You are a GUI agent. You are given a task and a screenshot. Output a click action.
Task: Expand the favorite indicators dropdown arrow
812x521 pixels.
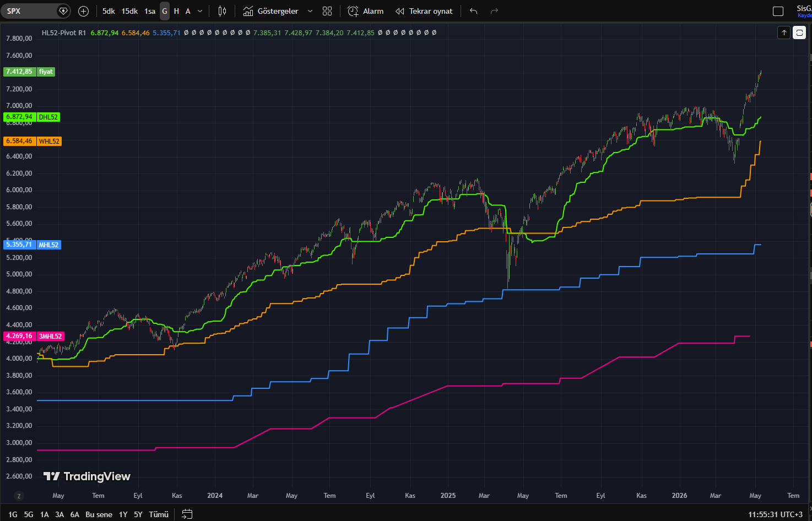(310, 11)
